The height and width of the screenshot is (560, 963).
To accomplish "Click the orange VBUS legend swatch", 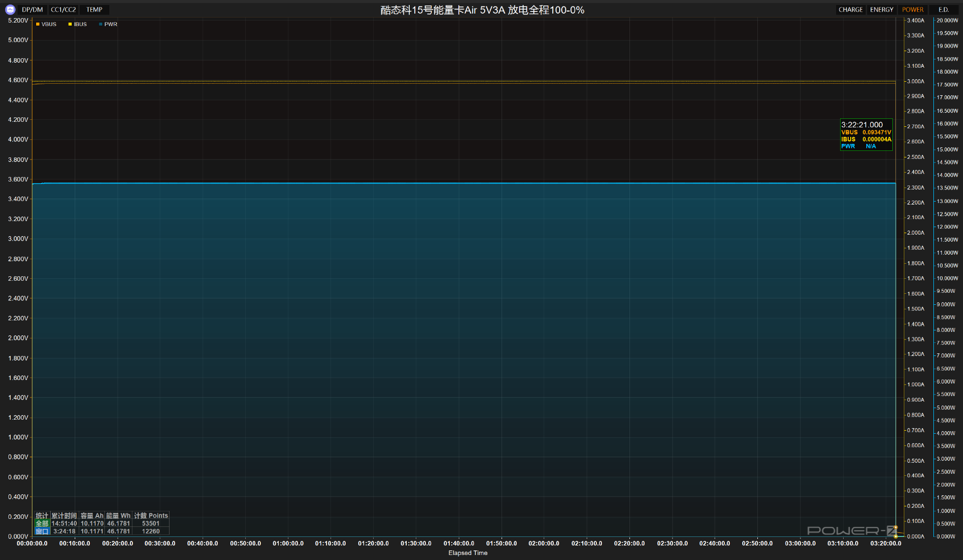I will click(x=38, y=24).
